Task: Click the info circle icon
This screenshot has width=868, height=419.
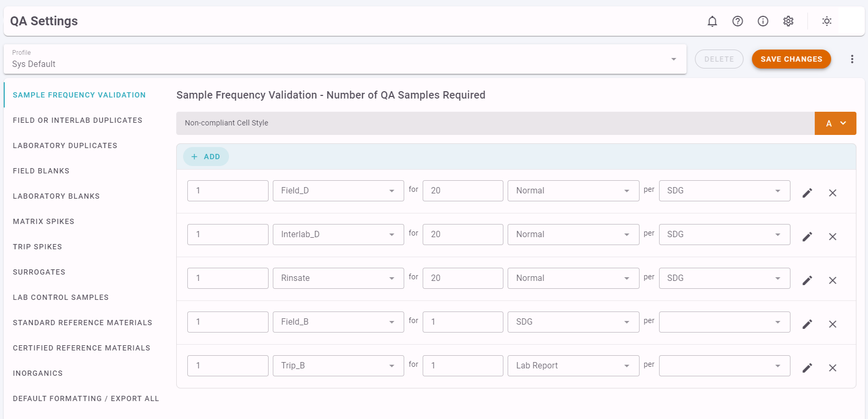Action: 763,21
